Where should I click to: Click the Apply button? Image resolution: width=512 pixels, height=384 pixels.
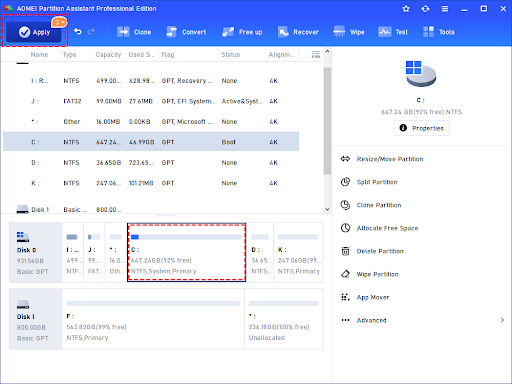tap(34, 32)
